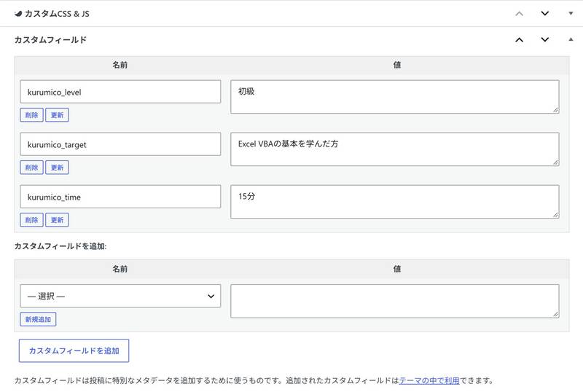Move the カスタムCSS & JS panel down

[544, 14]
